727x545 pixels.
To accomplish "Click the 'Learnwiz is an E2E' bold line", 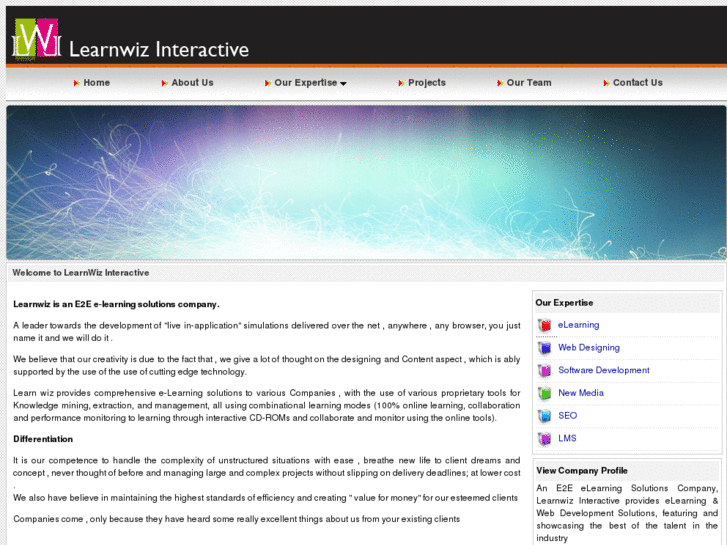I will coord(116,304).
